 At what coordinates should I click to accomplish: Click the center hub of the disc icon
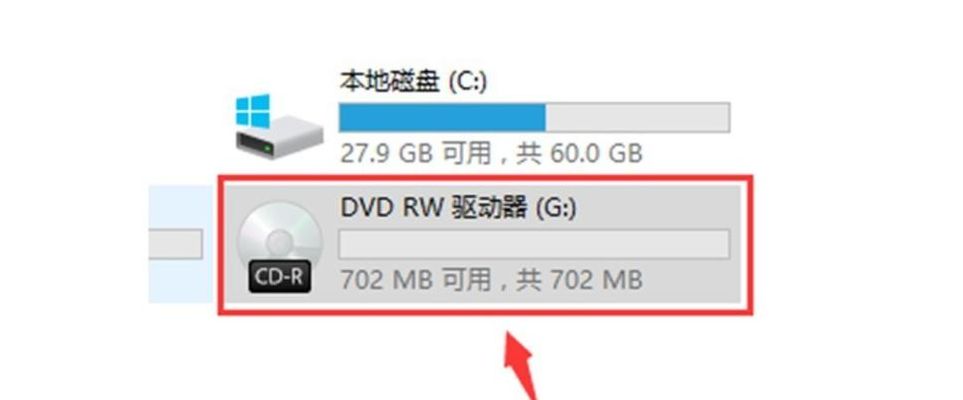pyautogui.click(x=280, y=239)
